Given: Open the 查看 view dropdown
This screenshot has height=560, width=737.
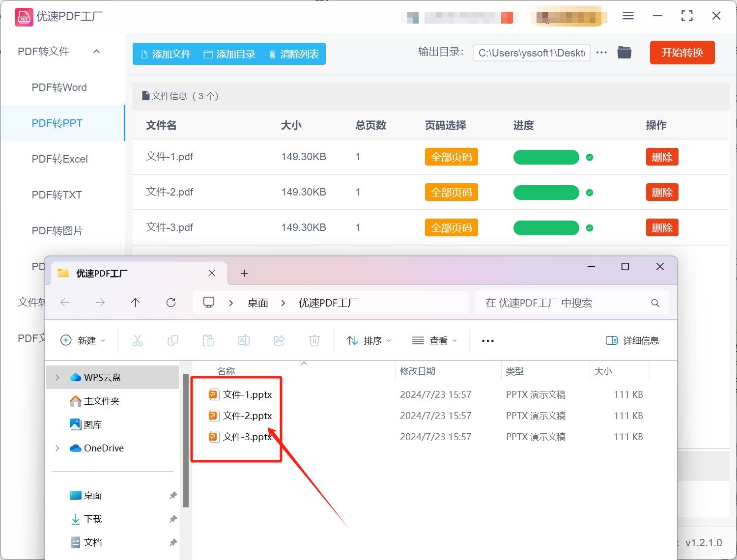Looking at the screenshot, I should pyautogui.click(x=434, y=340).
